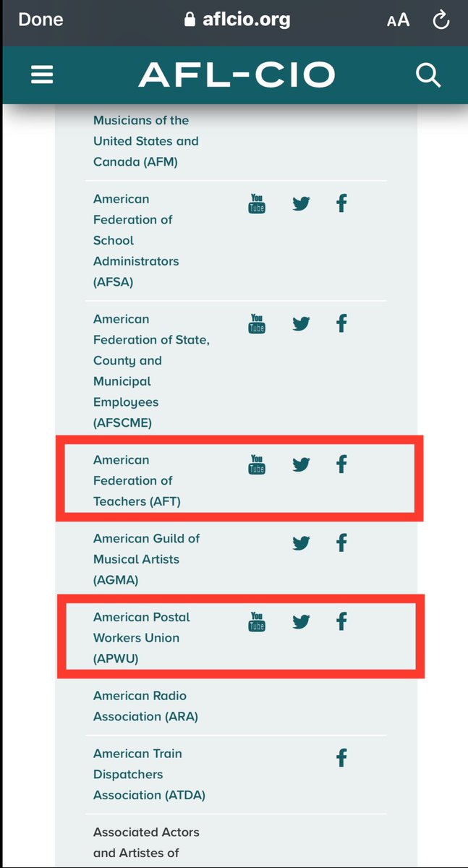Open AGMA's Twitter profile icon
Image resolution: width=468 pixels, height=868 pixels.
coord(302,542)
